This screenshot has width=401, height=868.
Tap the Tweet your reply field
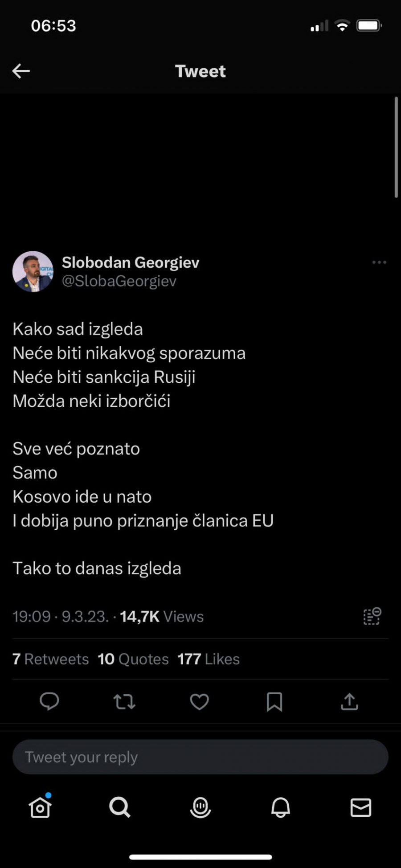(x=200, y=756)
